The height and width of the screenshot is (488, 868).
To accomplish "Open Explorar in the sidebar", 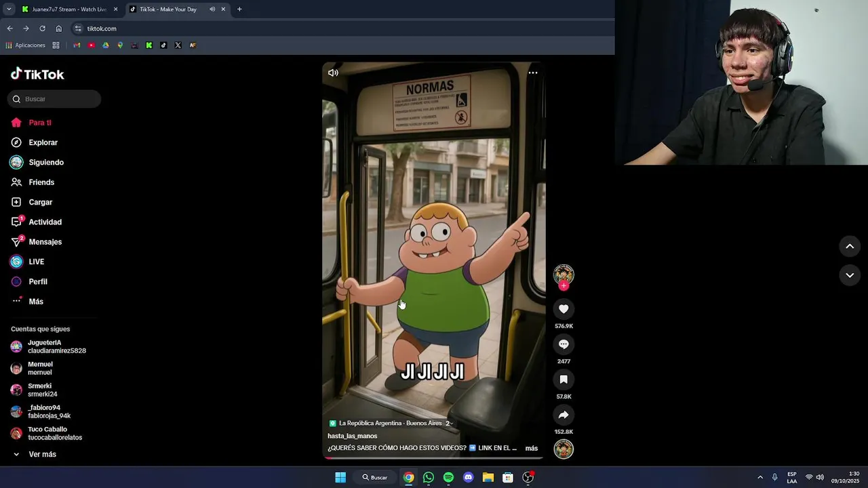I will [34, 142].
